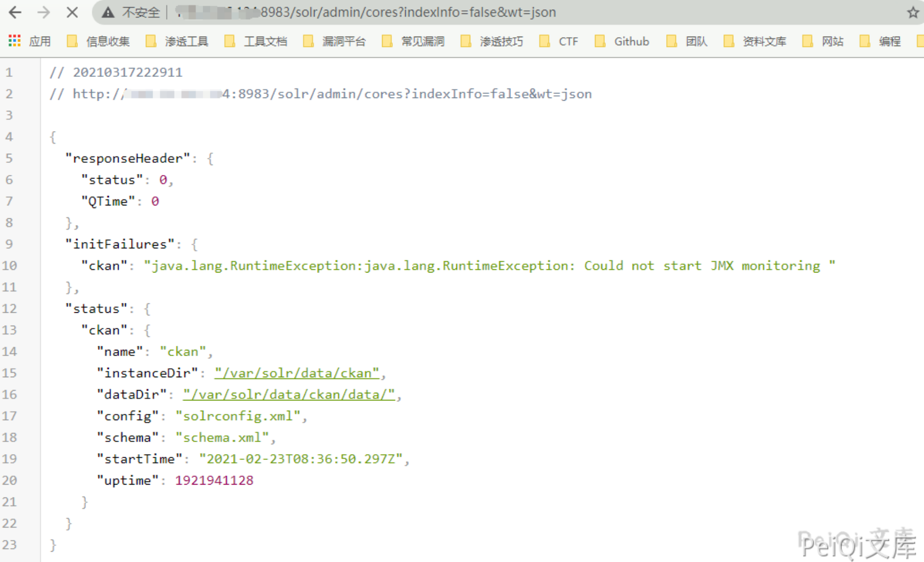Open the 资料文库 bookmark folder

(755, 41)
